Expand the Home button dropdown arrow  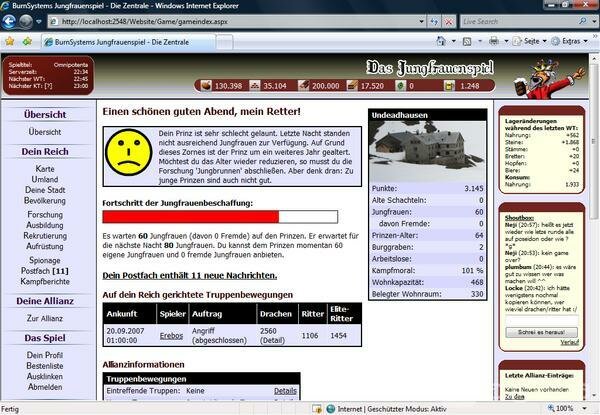coord(453,41)
